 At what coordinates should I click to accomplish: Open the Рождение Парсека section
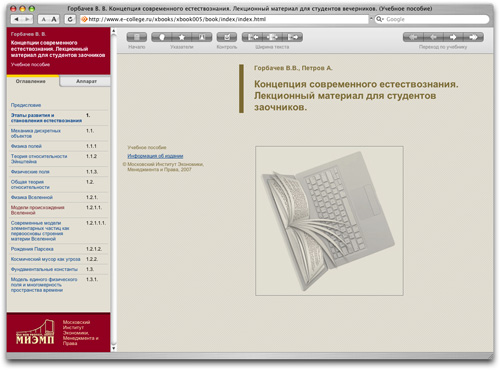pos(32,249)
